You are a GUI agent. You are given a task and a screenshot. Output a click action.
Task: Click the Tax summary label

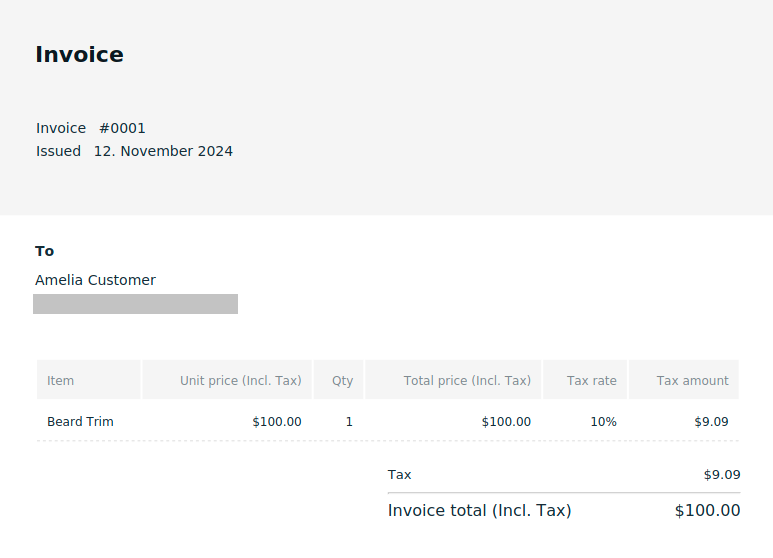pyautogui.click(x=399, y=475)
